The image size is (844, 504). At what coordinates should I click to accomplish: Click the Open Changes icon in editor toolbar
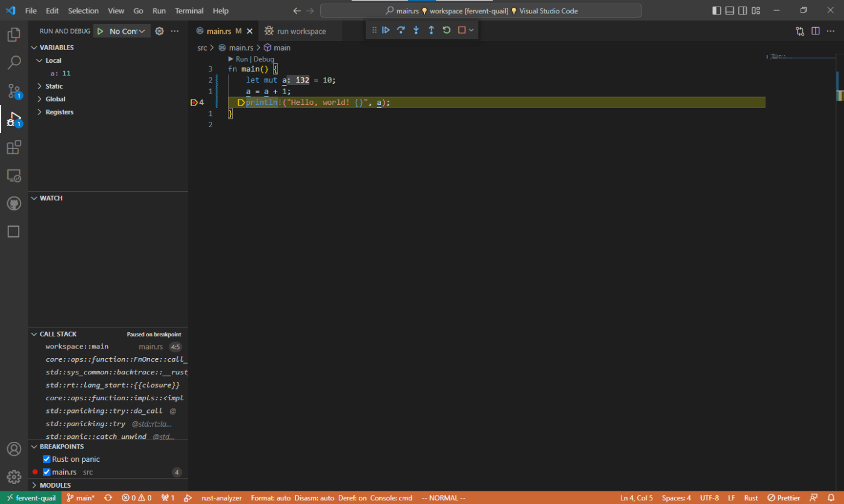coord(800,31)
